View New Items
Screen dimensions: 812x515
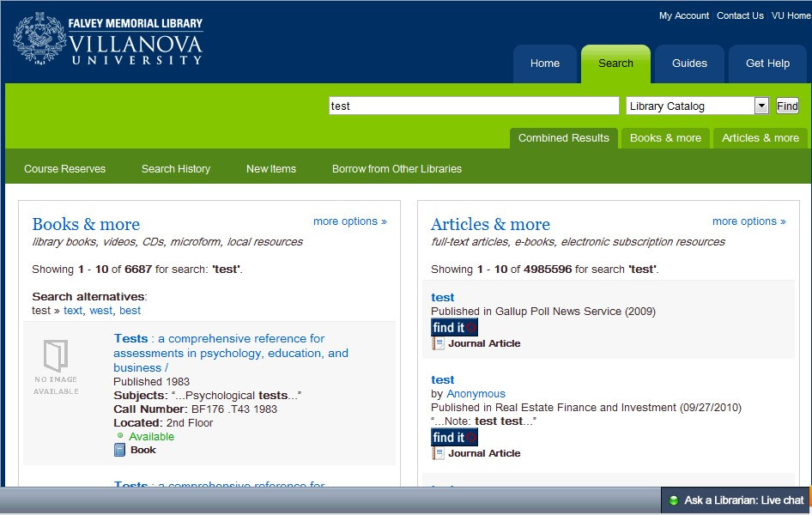click(x=271, y=169)
